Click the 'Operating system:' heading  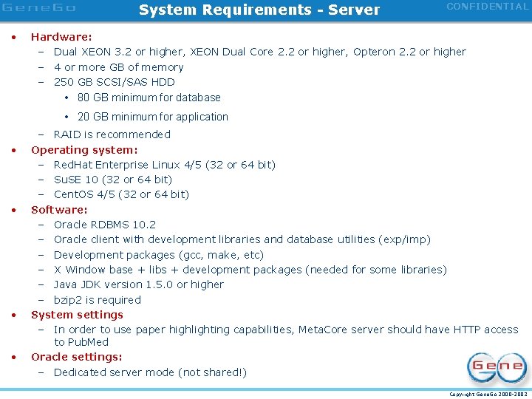pyautogui.click(x=84, y=150)
